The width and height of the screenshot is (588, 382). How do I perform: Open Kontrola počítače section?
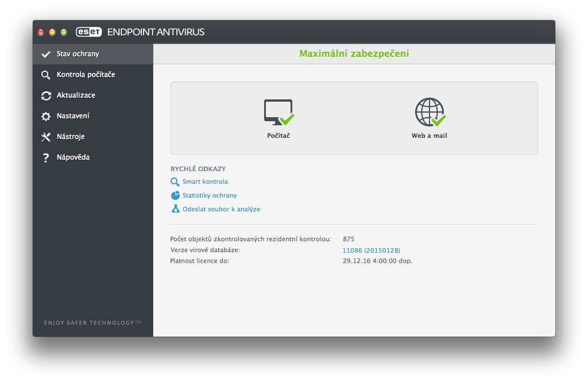93,75
